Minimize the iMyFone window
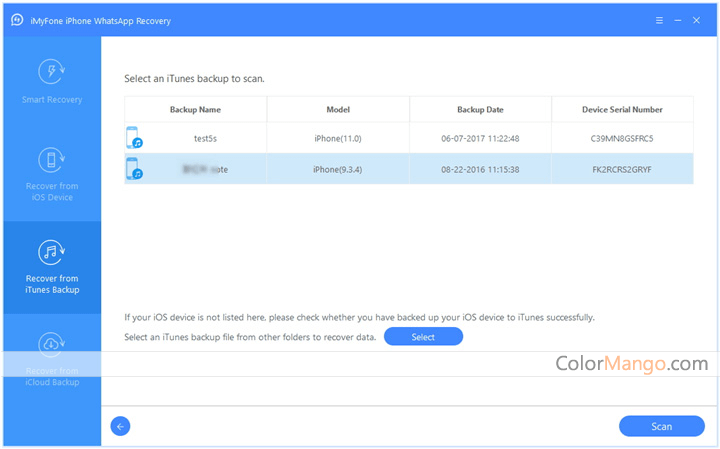This screenshot has width=720, height=449. click(x=679, y=19)
